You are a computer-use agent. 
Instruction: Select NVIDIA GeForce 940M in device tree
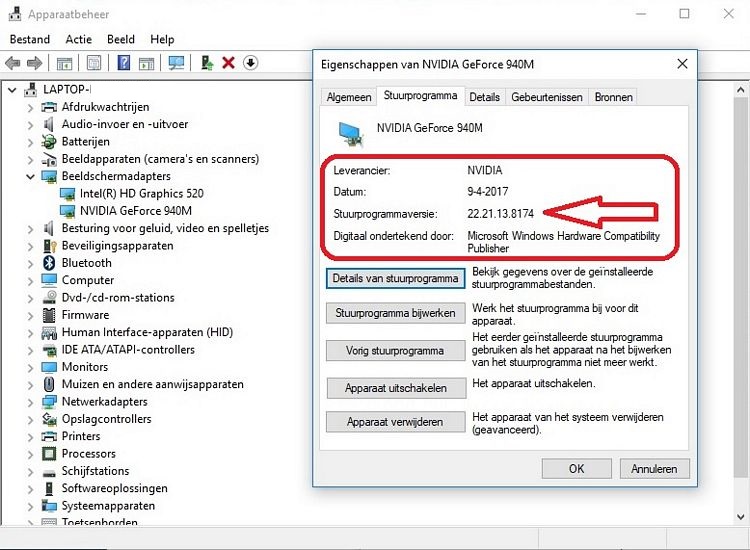[136, 211]
